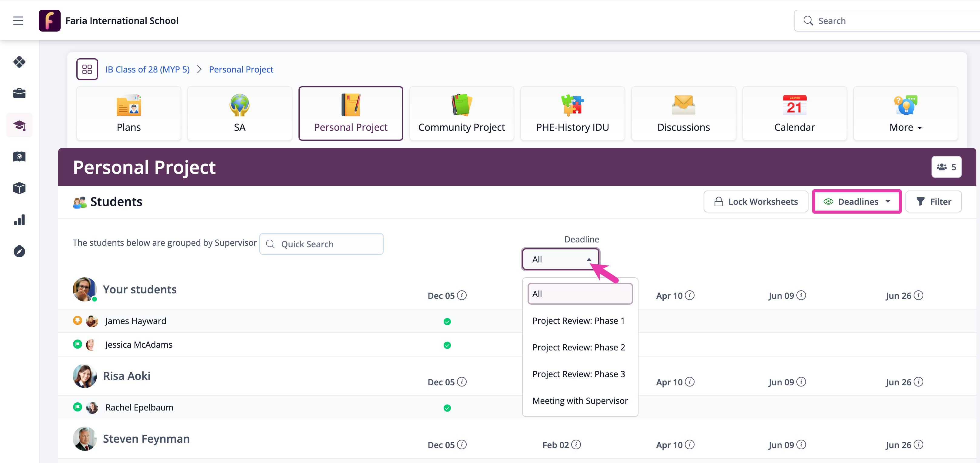Follow the IB Class of 28 breadcrumb link
Screen dimensions: 980x463
147,69
